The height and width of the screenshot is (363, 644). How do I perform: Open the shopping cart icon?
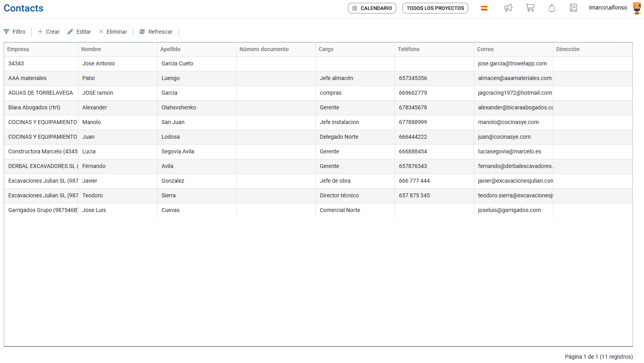(530, 8)
